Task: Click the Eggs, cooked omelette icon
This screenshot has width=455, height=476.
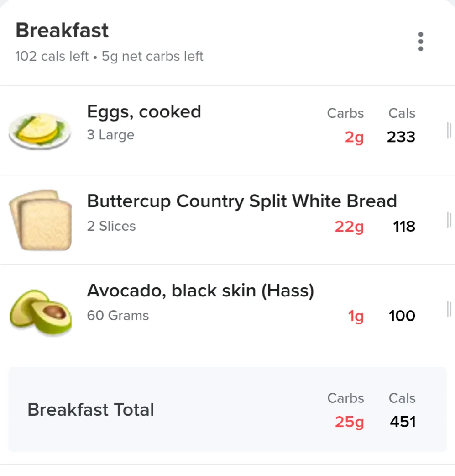Action: pos(40,131)
